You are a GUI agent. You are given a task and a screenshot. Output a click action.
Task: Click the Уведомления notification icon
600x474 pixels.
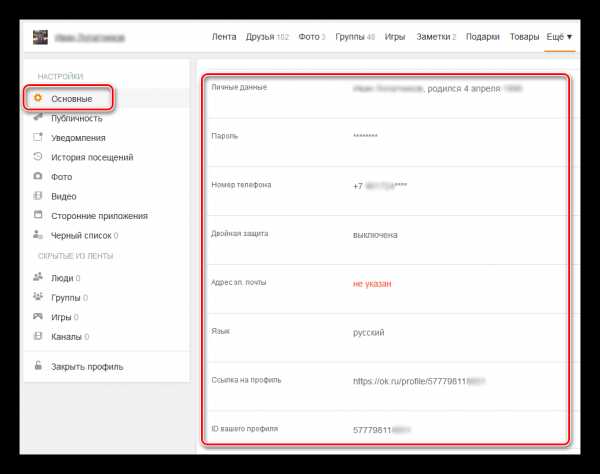(x=38, y=137)
